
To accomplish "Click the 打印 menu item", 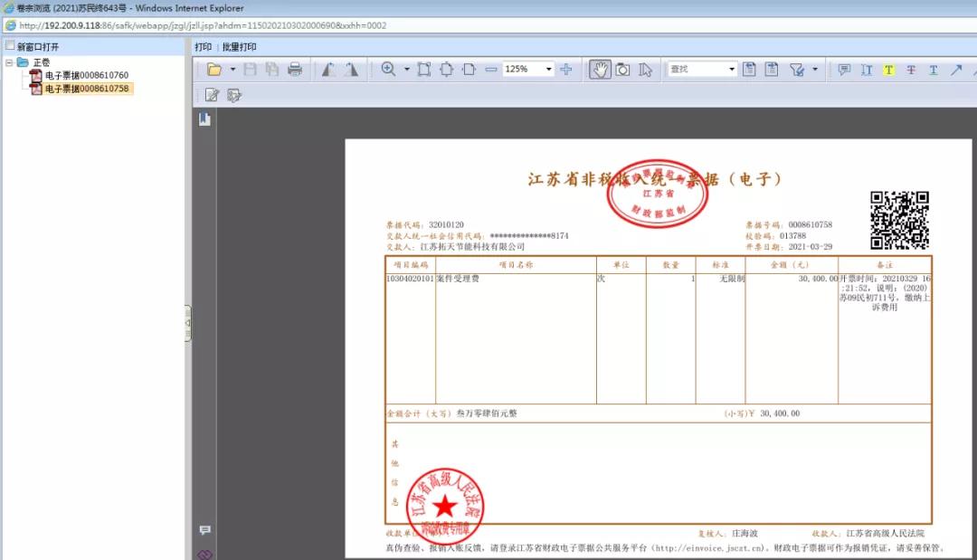I will [x=204, y=46].
